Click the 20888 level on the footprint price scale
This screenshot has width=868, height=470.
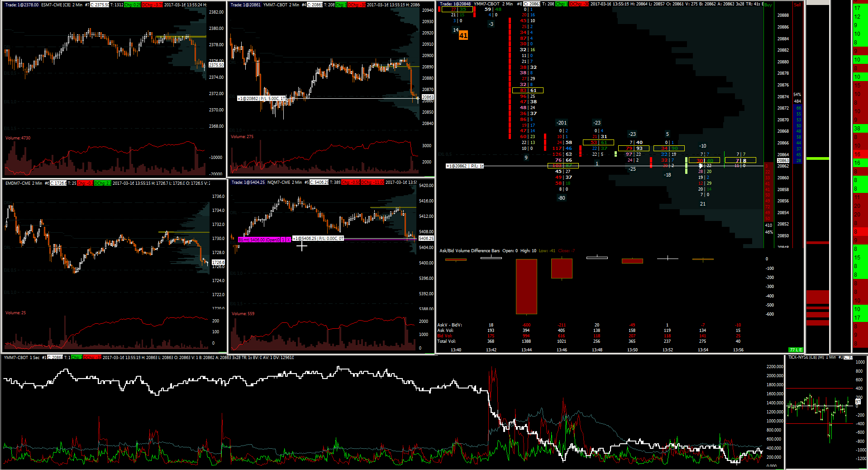pos(783,15)
